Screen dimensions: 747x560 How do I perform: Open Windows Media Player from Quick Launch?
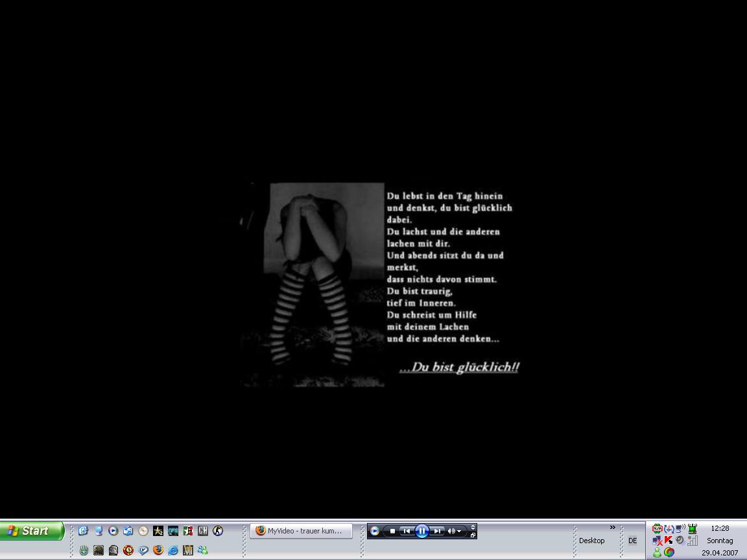click(113, 531)
